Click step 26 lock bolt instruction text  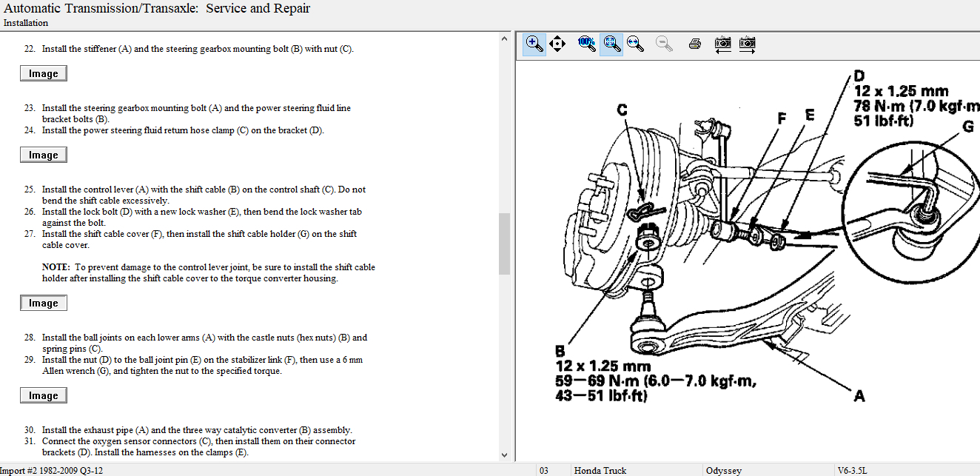tap(202, 217)
